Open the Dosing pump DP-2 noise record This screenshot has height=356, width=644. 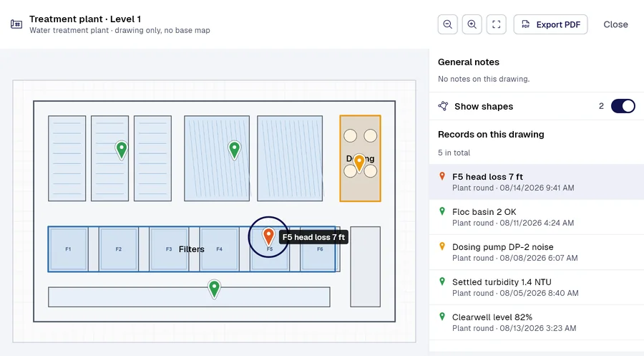(x=537, y=252)
